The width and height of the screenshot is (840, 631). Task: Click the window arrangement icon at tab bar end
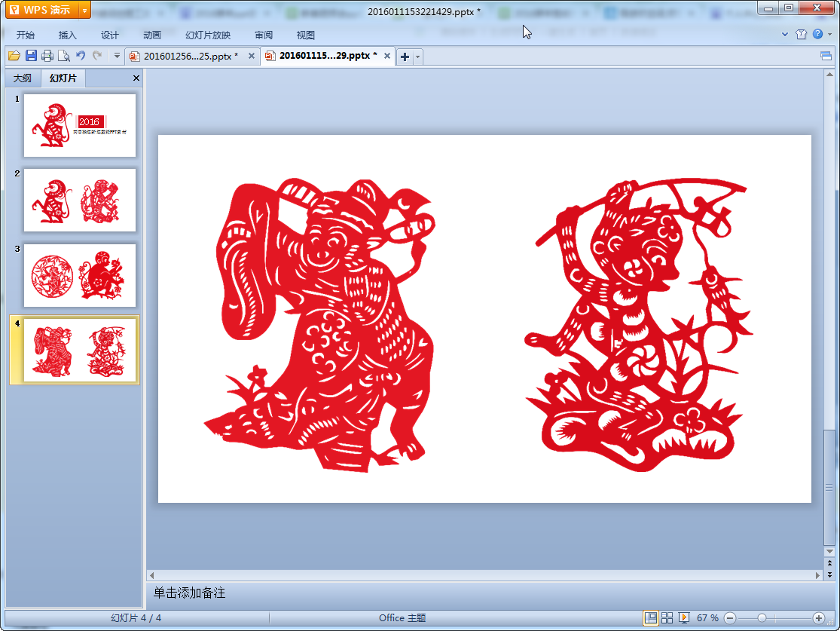click(826, 56)
